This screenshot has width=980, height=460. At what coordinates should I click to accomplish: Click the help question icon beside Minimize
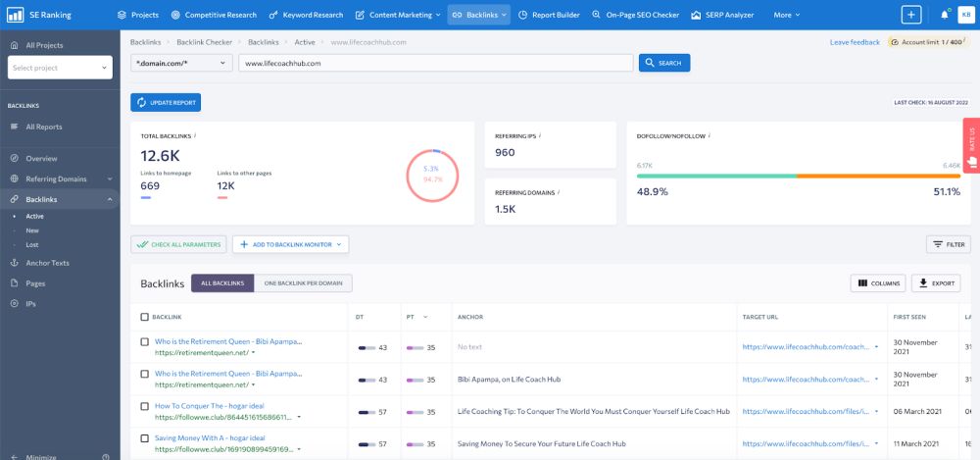click(x=106, y=457)
